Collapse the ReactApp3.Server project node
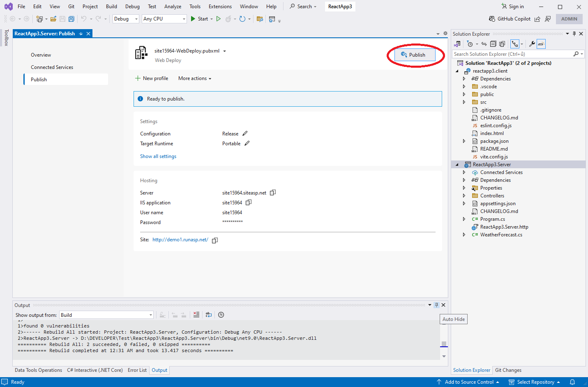This screenshot has width=588, height=387. click(457, 165)
